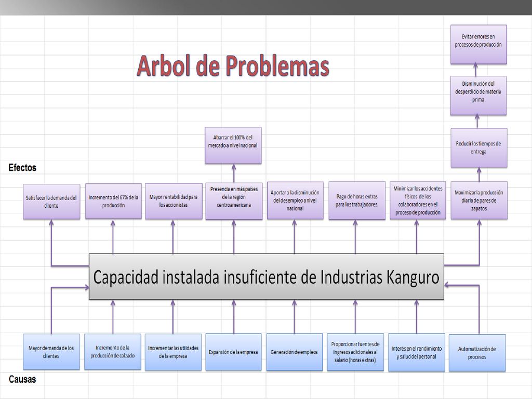This screenshot has height=399, width=532.
Task: Select the 'Satisfacer la demanda del cliente' box
Action: coord(51,202)
